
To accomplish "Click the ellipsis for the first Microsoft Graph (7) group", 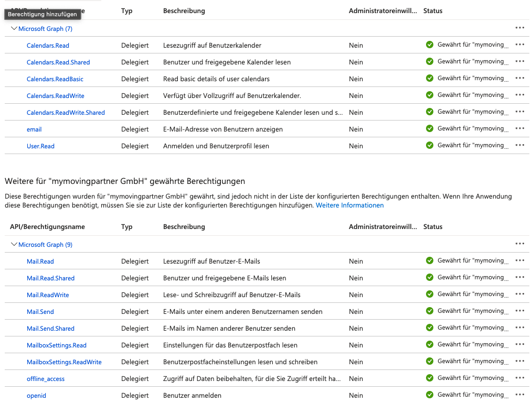I will coord(519,28).
